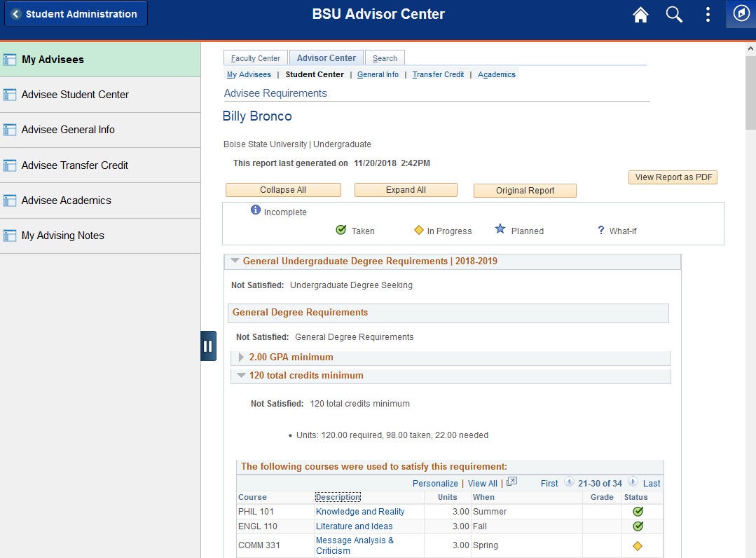Show next rows of course table
The width and height of the screenshot is (756, 558).
(x=633, y=482)
